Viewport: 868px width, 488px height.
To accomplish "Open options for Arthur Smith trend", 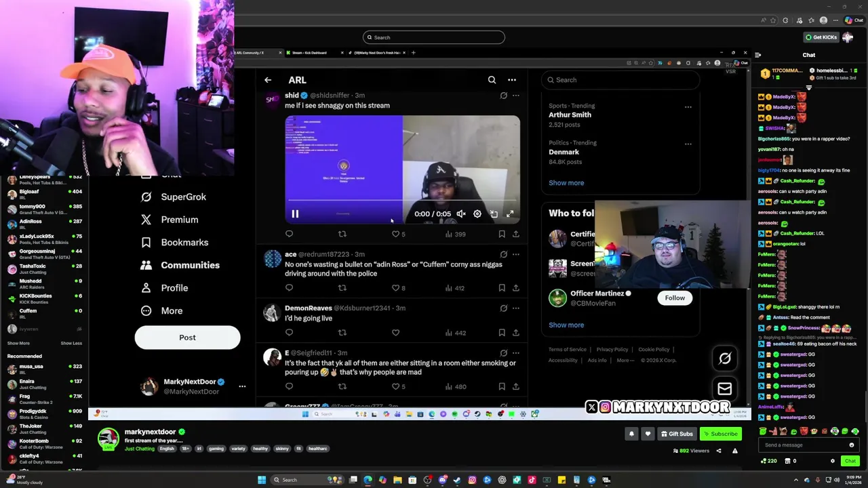I will [x=688, y=107].
